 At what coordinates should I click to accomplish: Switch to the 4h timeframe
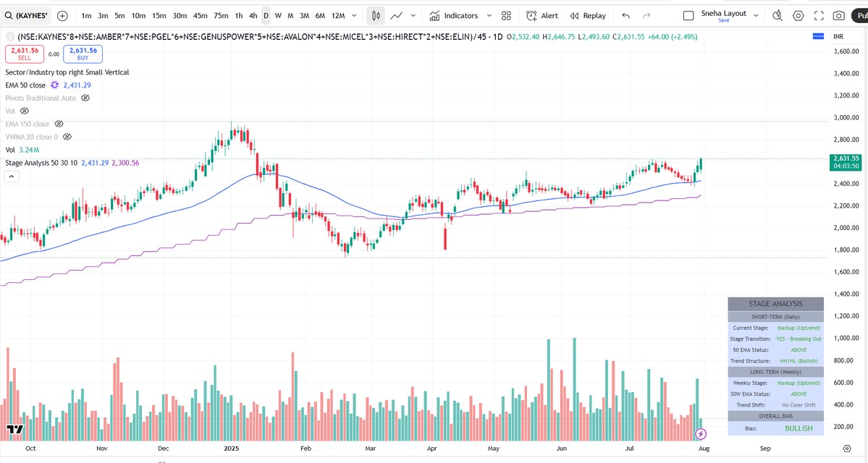253,15
